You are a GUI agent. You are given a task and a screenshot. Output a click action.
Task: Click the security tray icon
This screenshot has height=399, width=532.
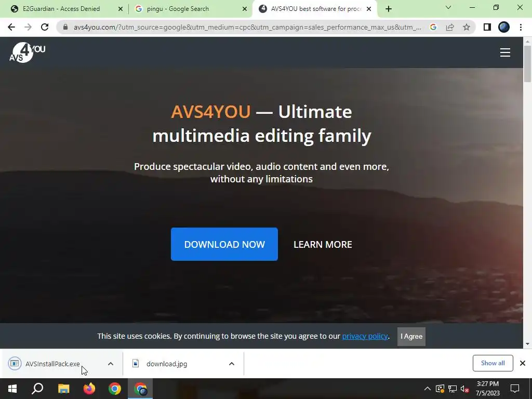[440, 389]
